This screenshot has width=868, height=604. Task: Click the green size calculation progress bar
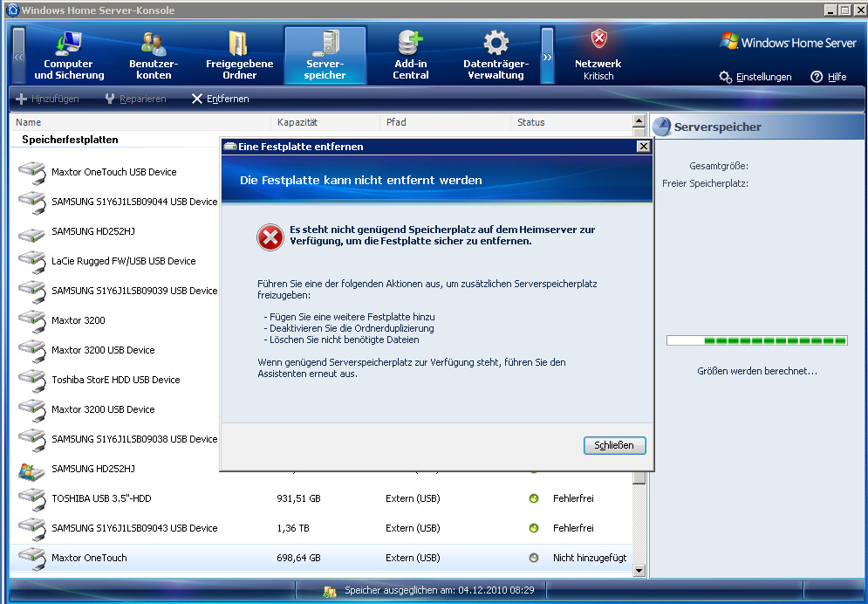pyautogui.click(x=756, y=340)
